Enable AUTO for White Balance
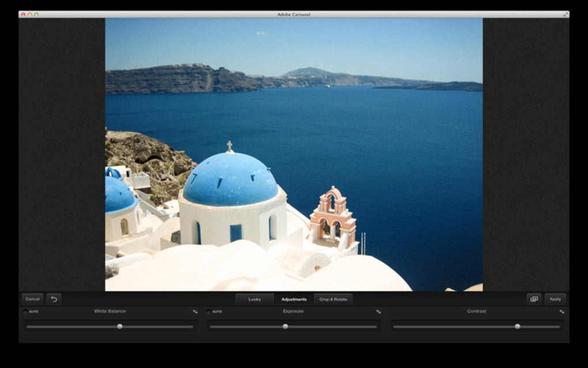Viewport: 588px width, 368px height. [x=29, y=311]
